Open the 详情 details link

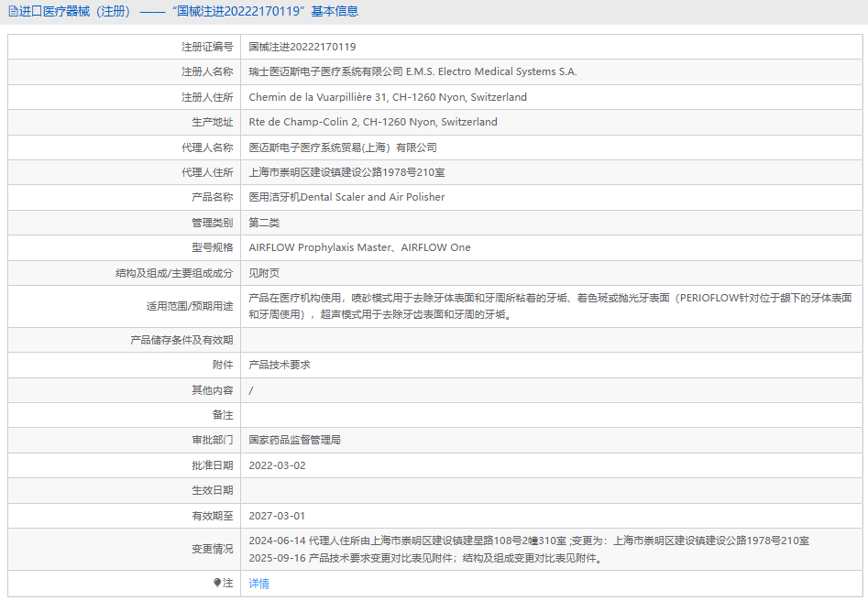coord(259,584)
